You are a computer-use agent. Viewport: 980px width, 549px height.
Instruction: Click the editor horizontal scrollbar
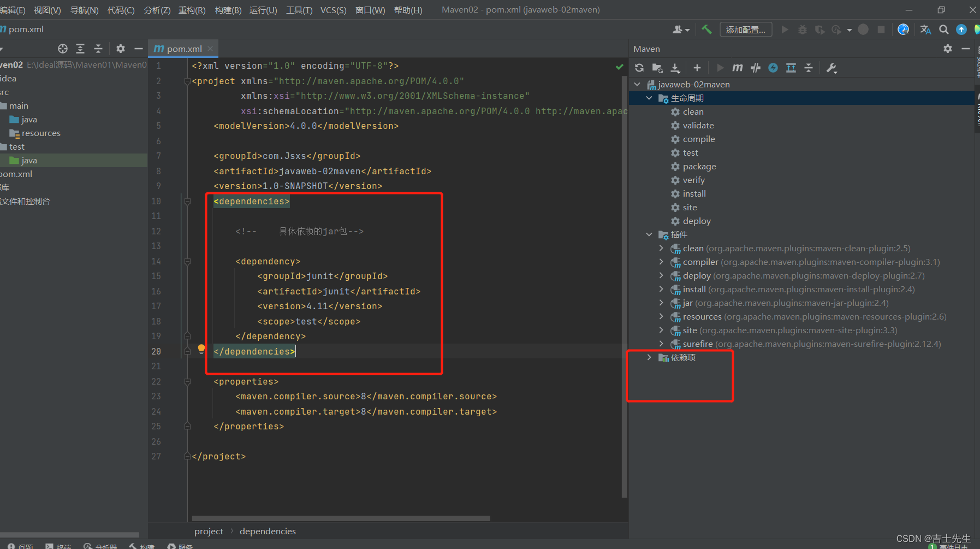341,518
